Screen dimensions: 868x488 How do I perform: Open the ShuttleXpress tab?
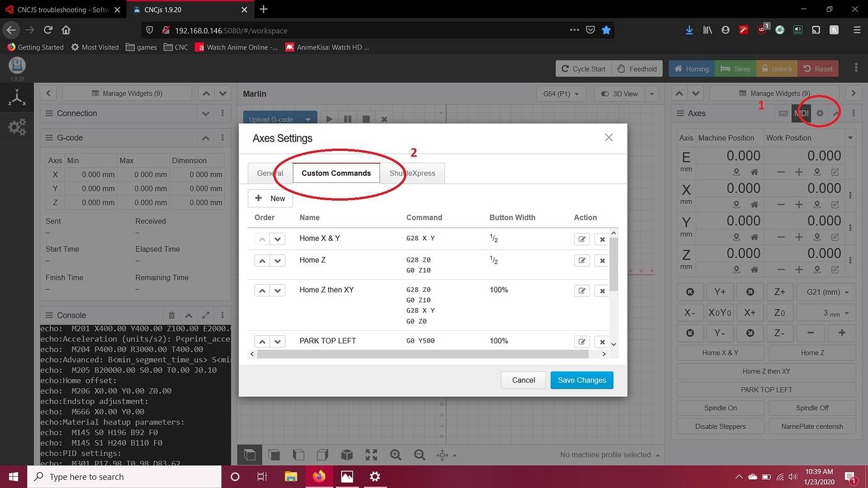coord(413,172)
